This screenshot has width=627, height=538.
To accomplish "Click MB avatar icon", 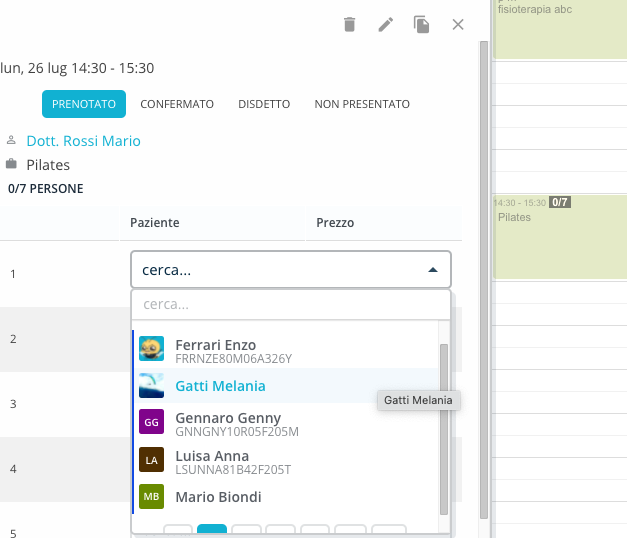I will pos(152,496).
